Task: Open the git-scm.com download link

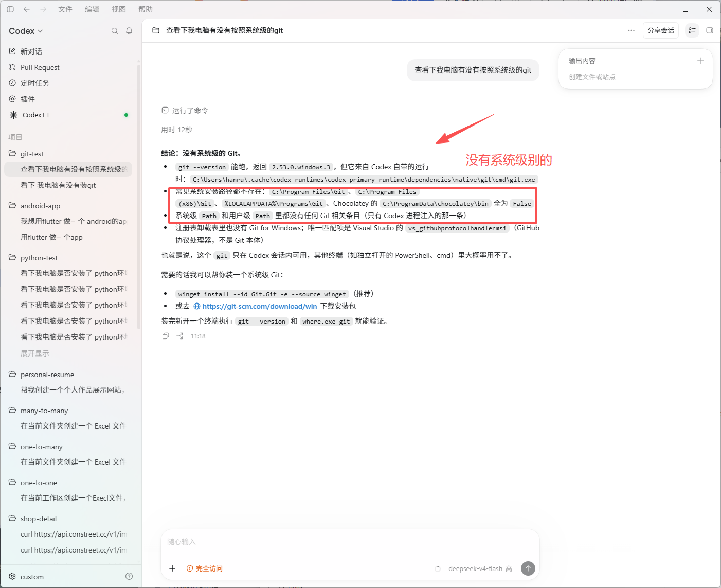Action: click(255, 306)
